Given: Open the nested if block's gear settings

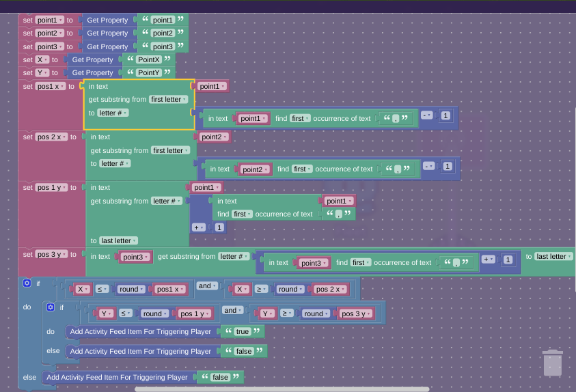Looking at the screenshot, I should tap(50, 307).
